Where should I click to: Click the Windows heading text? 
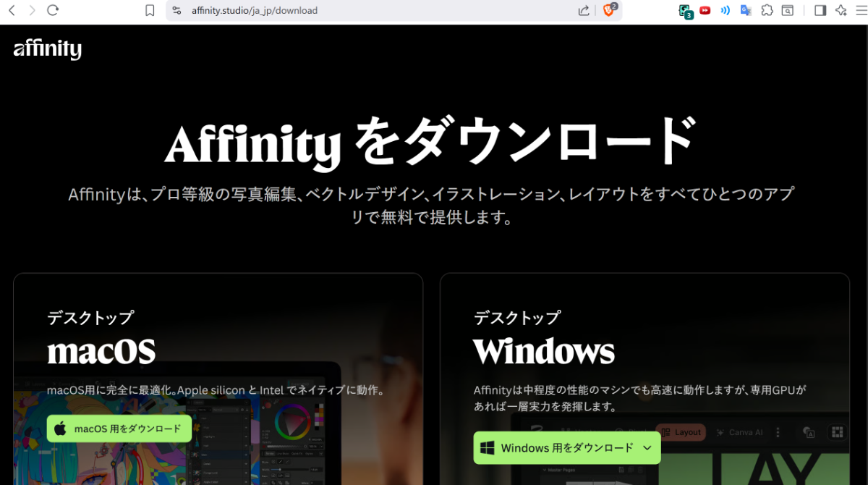544,352
